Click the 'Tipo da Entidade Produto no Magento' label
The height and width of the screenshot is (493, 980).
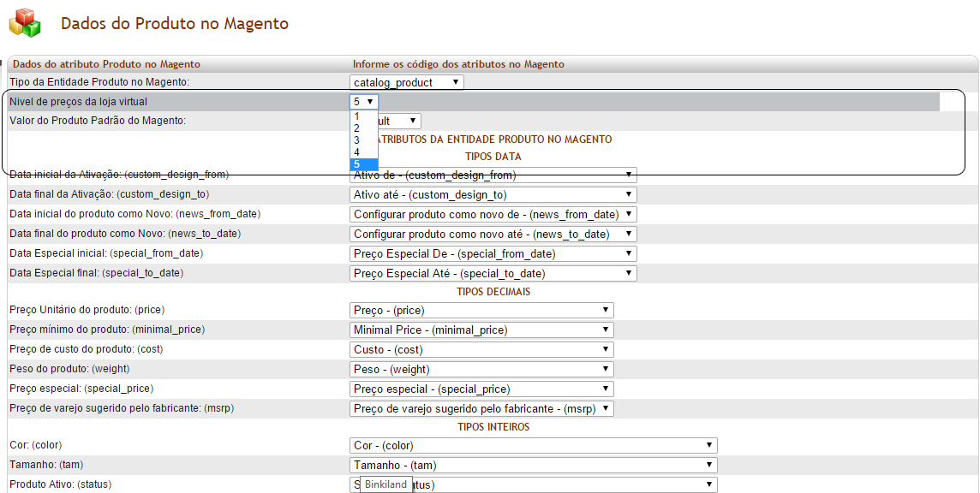point(99,82)
